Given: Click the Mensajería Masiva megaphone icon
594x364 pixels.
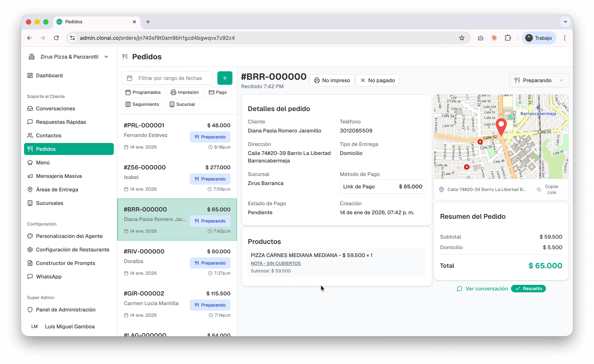Looking at the screenshot, I should (x=30, y=176).
